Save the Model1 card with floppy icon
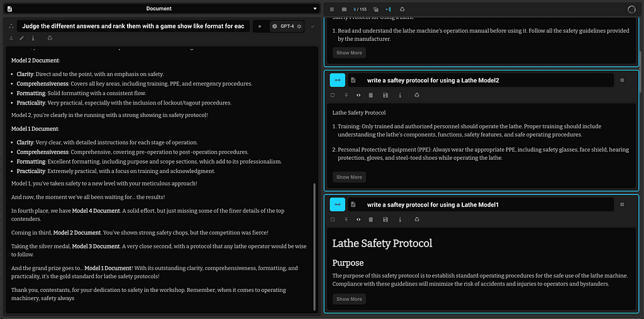The height and width of the screenshot is (319, 644). pos(386,220)
